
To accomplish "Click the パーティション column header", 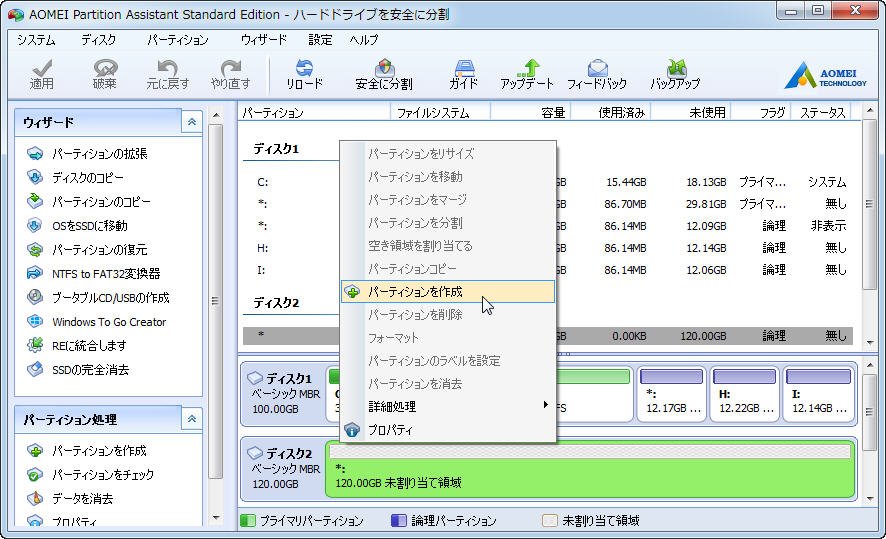I will tap(314, 112).
